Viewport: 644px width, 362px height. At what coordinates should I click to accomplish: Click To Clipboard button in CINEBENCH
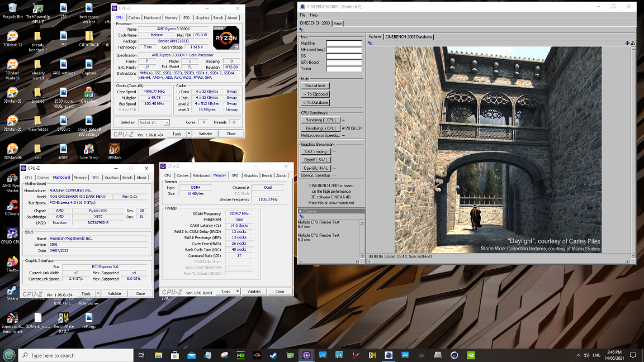(x=315, y=94)
